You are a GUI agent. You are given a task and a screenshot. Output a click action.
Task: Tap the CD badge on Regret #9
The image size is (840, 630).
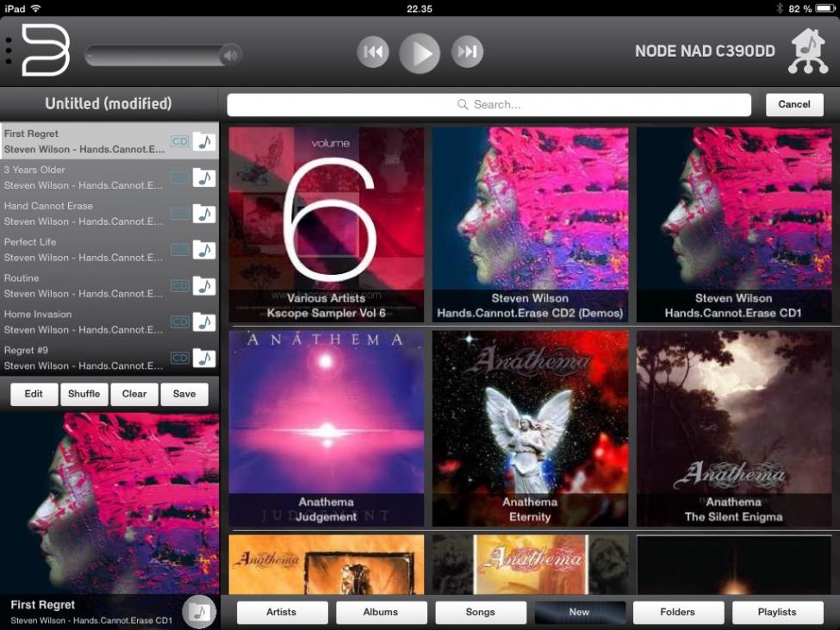[x=180, y=358]
